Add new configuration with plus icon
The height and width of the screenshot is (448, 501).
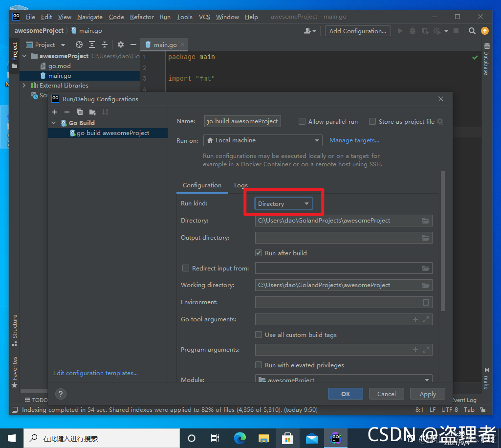tap(54, 112)
